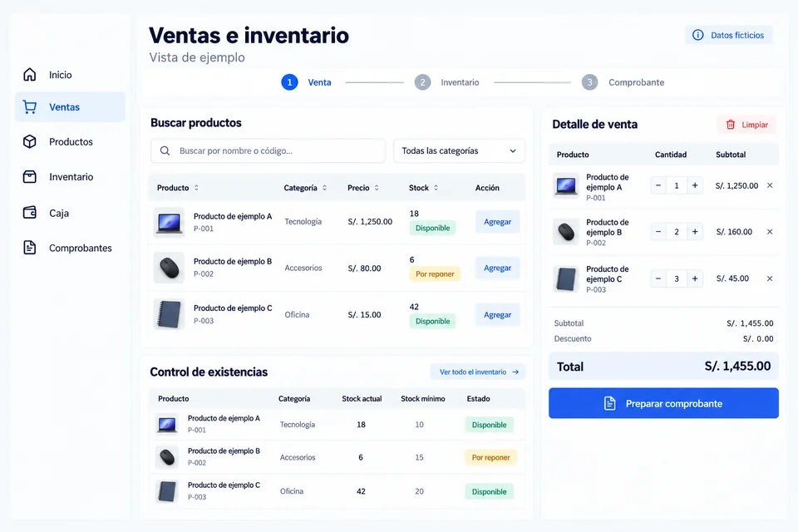This screenshot has height=532, width=798.
Task: Sort table by Categoría column arrows
Action: coord(324,188)
